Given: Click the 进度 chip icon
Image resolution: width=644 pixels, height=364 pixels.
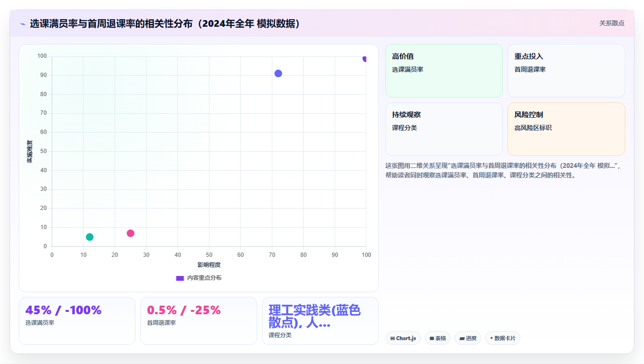Looking at the screenshot, I should [x=462, y=339].
